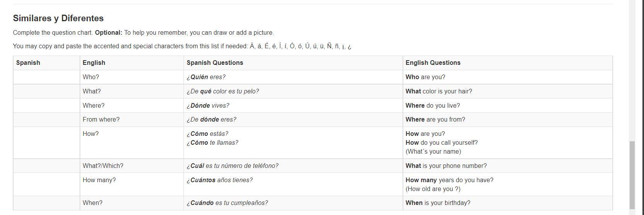This screenshot has width=644, height=215.
Task: Click the "How many years do you have?" text
Action: (x=449, y=180)
